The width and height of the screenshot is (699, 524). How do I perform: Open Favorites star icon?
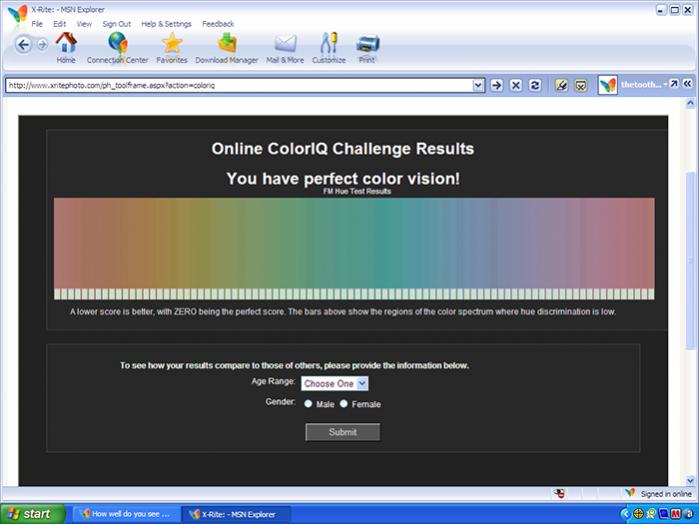172,48
